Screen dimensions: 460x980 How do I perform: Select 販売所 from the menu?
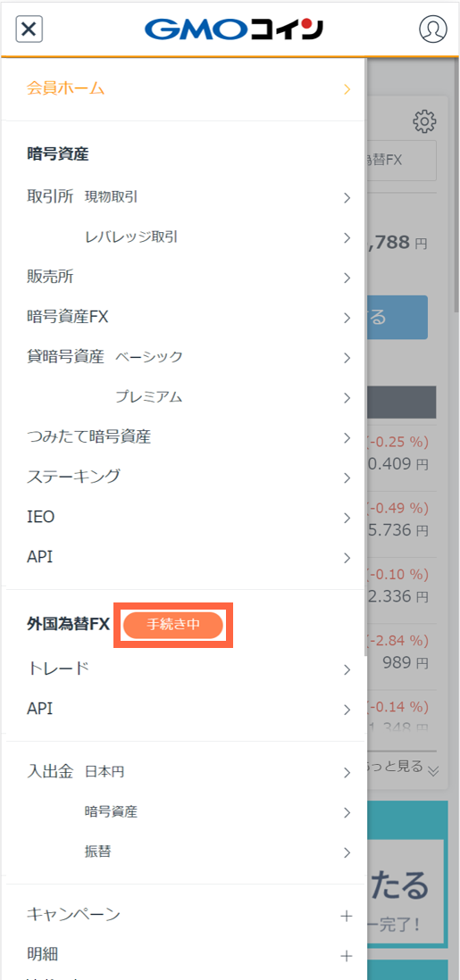pyautogui.click(x=184, y=278)
